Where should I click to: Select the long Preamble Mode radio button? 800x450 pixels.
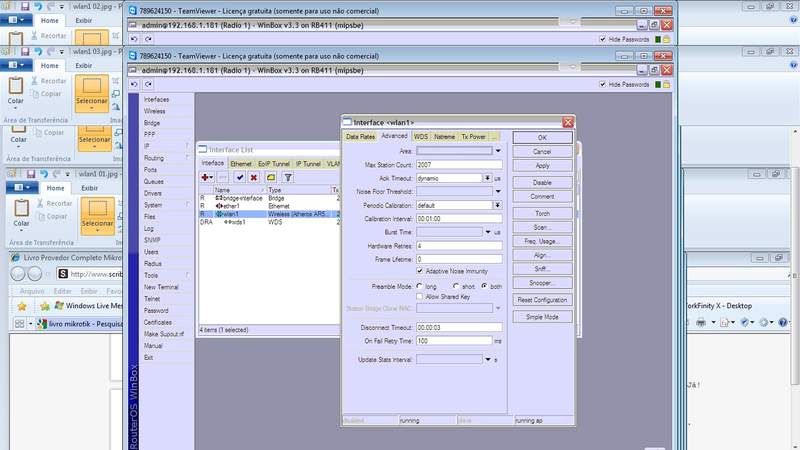coord(419,286)
